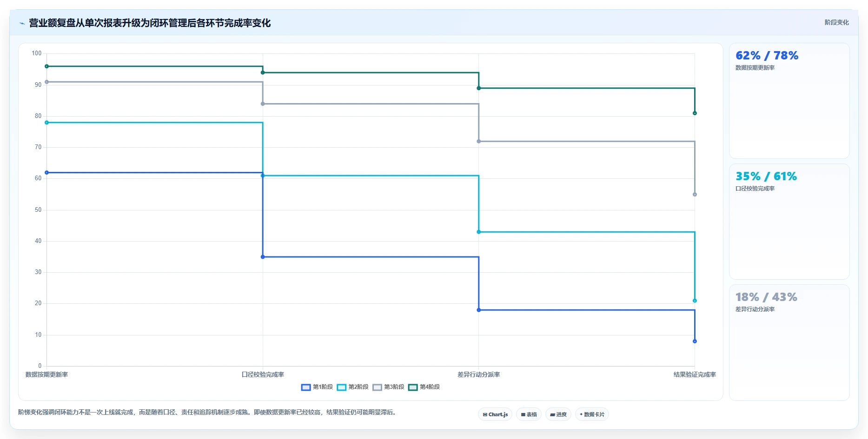868x439 pixels.
Task: Select 第2阶段 point at 差异行动分派率 (43)
Action: point(479,232)
